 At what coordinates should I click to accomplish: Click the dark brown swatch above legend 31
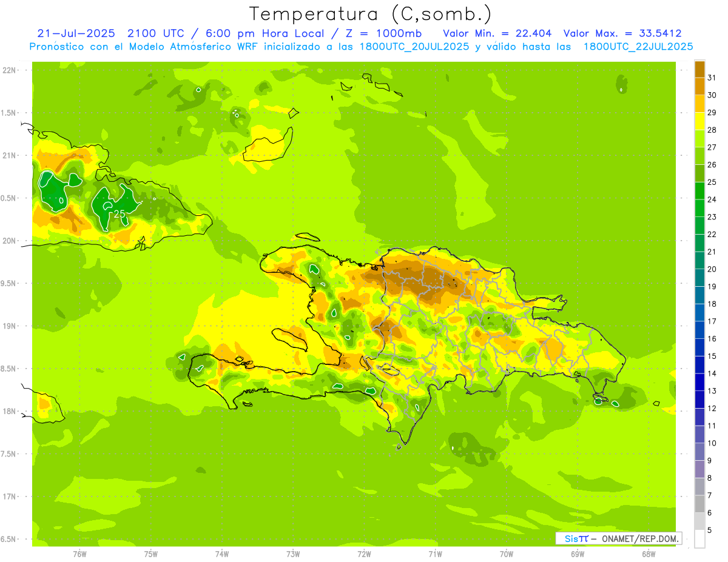pyautogui.click(x=699, y=69)
